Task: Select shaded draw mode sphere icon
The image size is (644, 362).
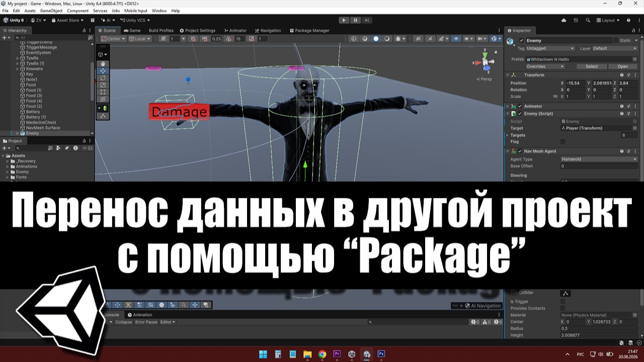Action: [x=376, y=39]
